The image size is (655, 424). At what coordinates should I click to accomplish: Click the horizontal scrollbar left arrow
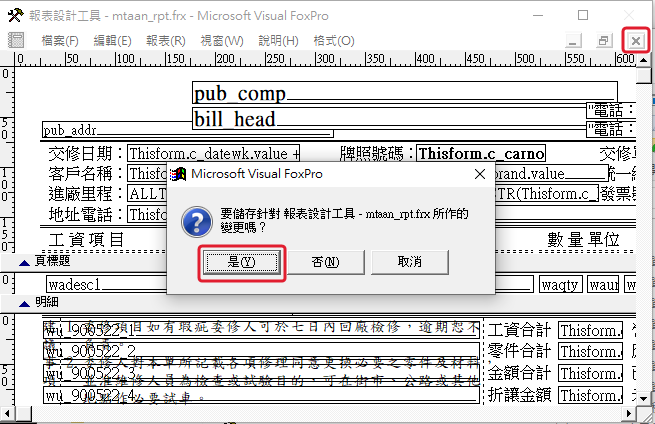pos(7,414)
